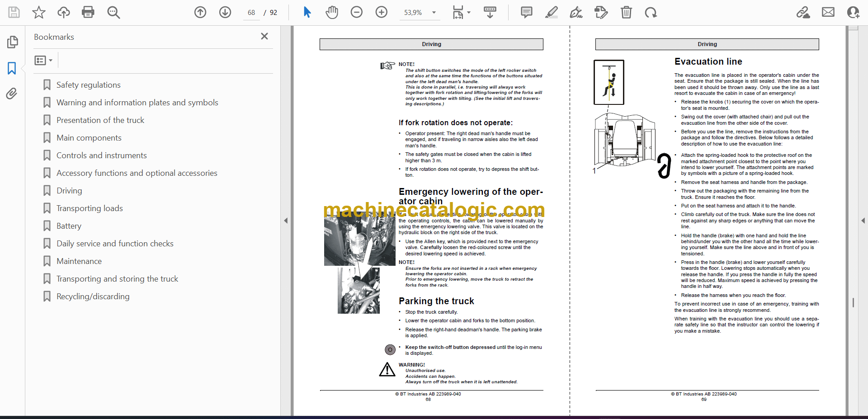Collapse the left navigation pane arrow
Image resolution: width=868 pixels, height=419 pixels.
tap(286, 221)
